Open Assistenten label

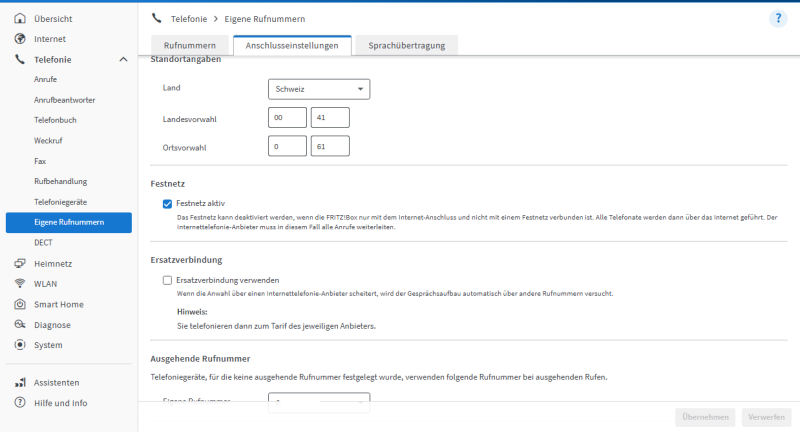56,383
